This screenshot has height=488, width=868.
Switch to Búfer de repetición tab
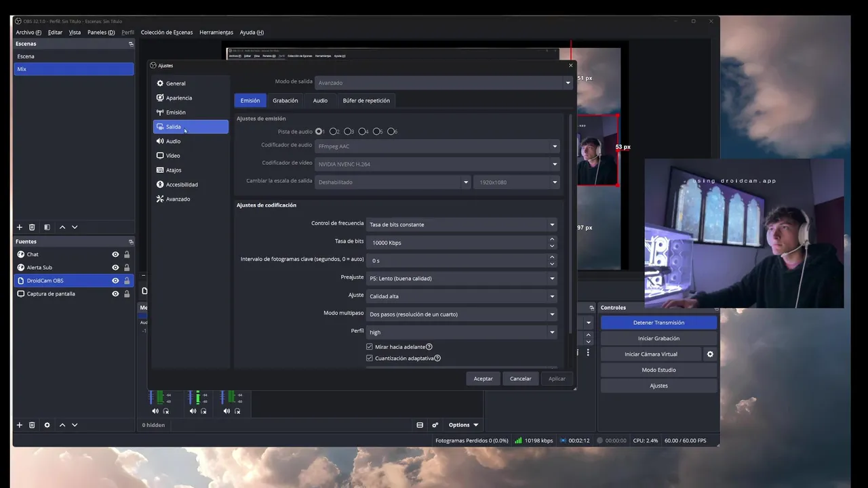(366, 100)
